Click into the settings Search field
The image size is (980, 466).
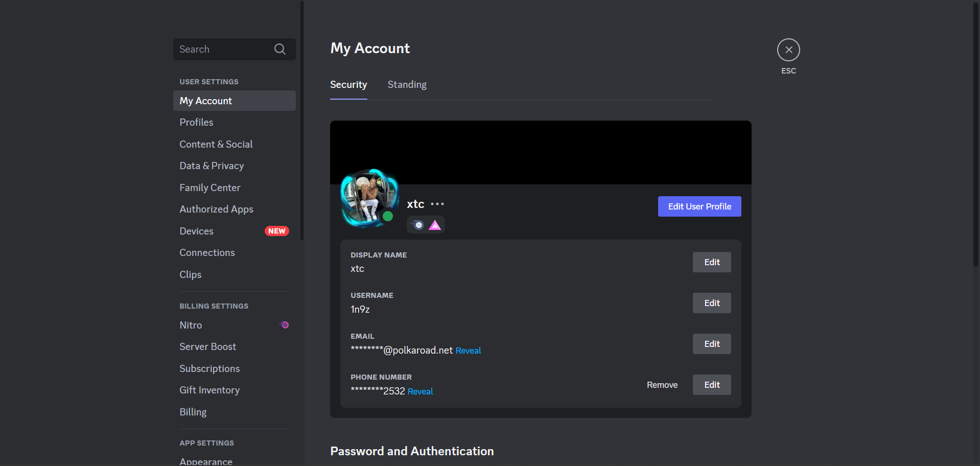click(222, 49)
